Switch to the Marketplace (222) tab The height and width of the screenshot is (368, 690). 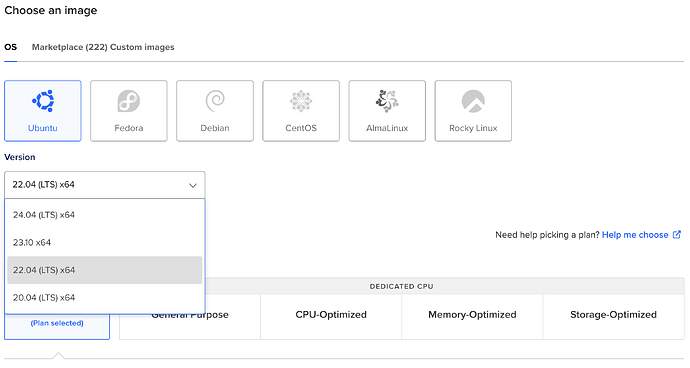tap(70, 47)
